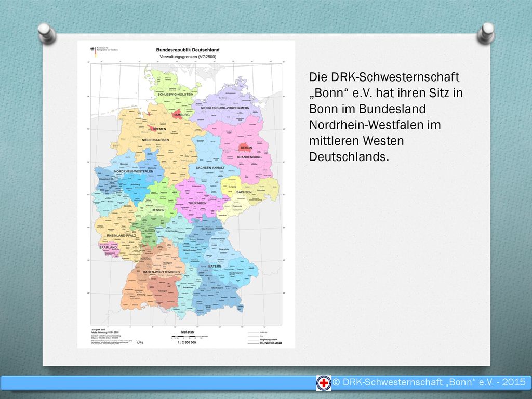Click the NORDRHEIN-WESTFALEN state label
532x399 pixels.
[x=134, y=171]
